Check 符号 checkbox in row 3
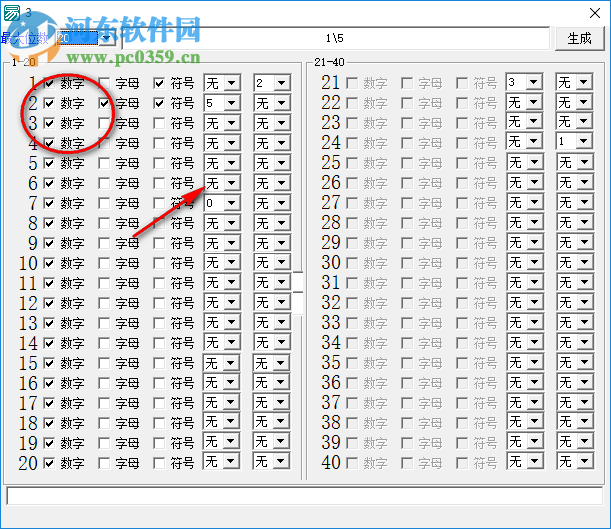Screen dimensions: 611x529 pyautogui.click(x=159, y=123)
